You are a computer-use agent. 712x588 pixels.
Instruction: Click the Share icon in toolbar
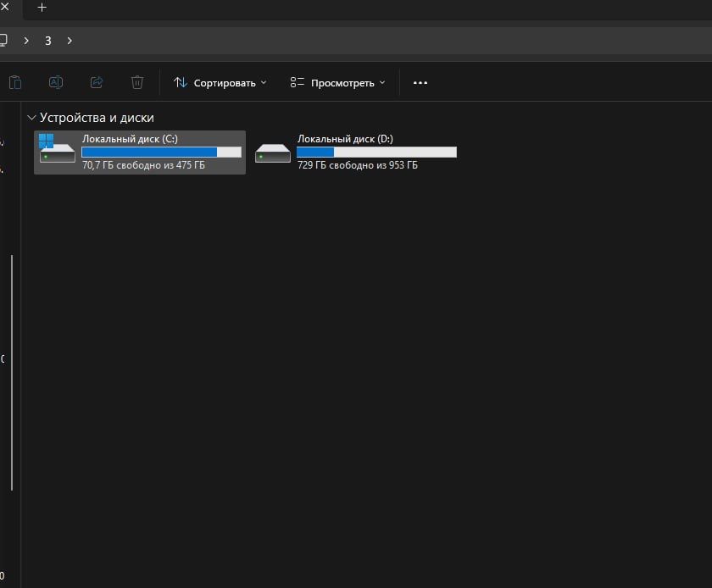(x=97, y=83)
